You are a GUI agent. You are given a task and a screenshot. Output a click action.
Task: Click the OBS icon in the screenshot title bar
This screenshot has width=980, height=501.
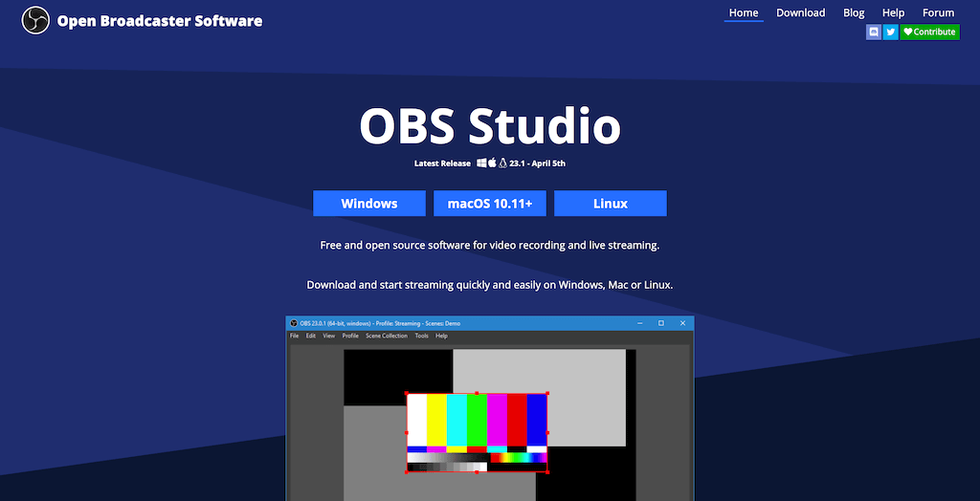294,323
